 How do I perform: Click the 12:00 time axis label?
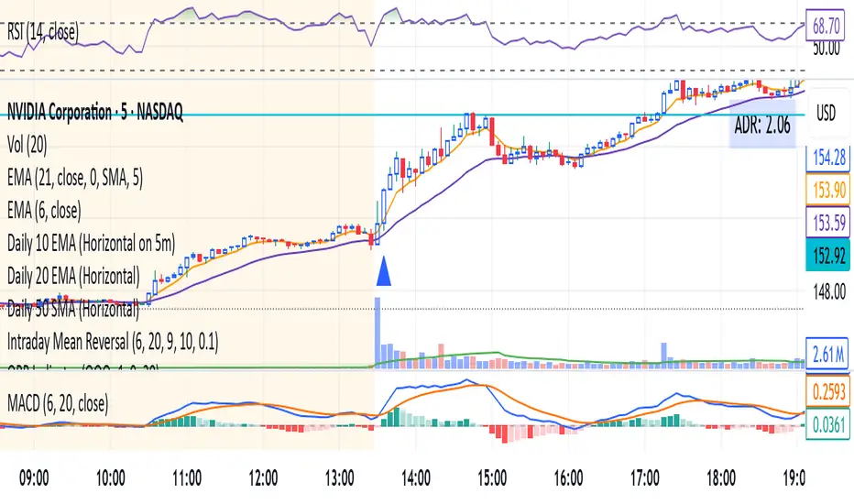pyautogui.click(x=263, y=478)
